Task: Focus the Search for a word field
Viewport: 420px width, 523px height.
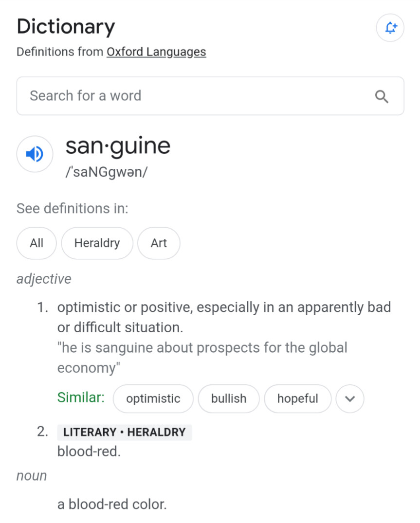Action: pos(210,96)
